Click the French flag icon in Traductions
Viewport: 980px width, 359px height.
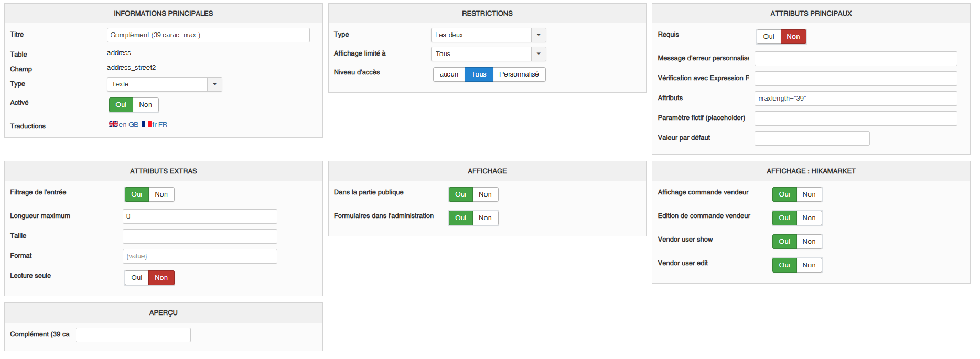pyautogui.click(x=146, y=124)
